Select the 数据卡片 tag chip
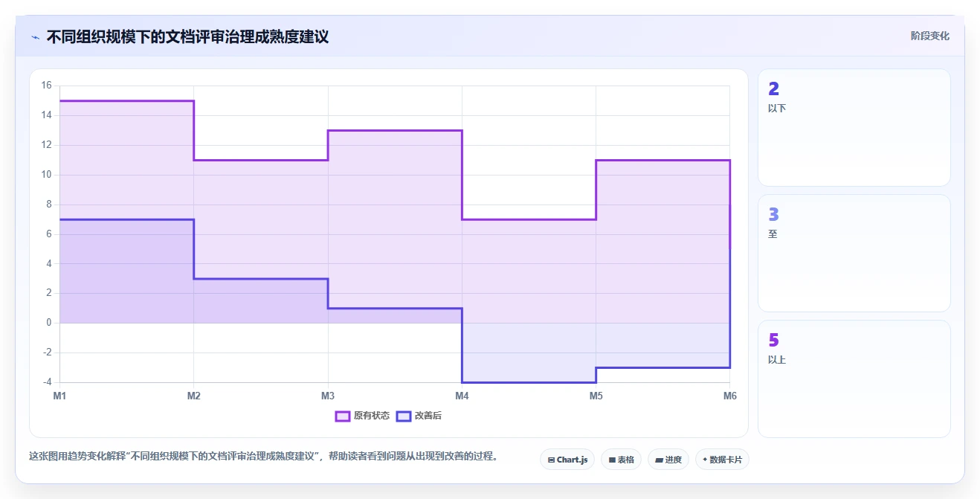The image size is (980, 499). [722, 460]
